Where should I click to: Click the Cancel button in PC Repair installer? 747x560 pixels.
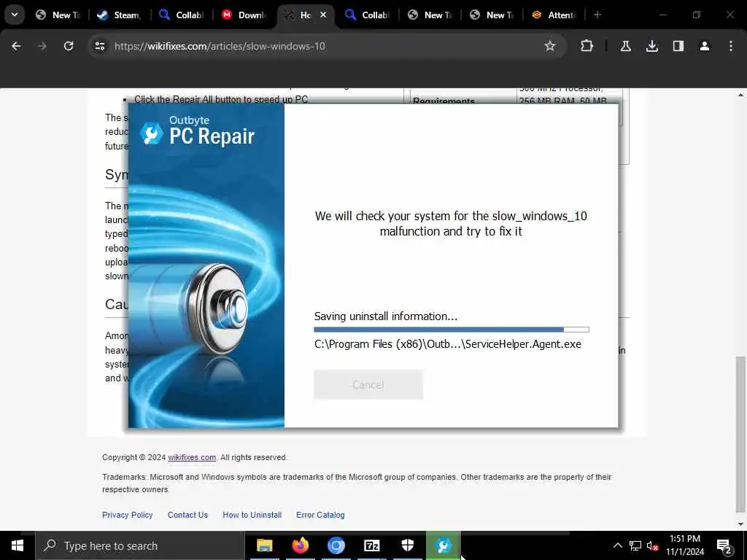tap(368, 385)
